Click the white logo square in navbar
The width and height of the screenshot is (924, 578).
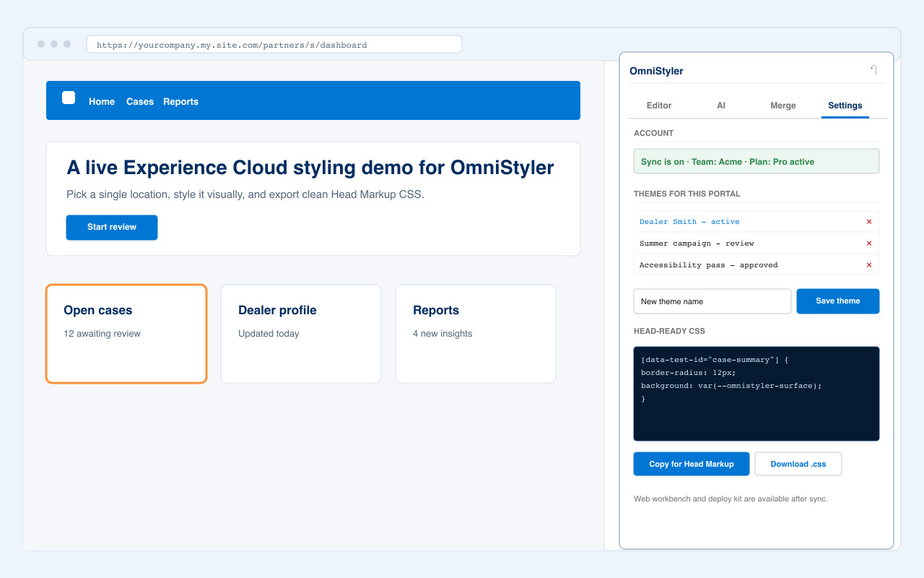coord(69,98)
